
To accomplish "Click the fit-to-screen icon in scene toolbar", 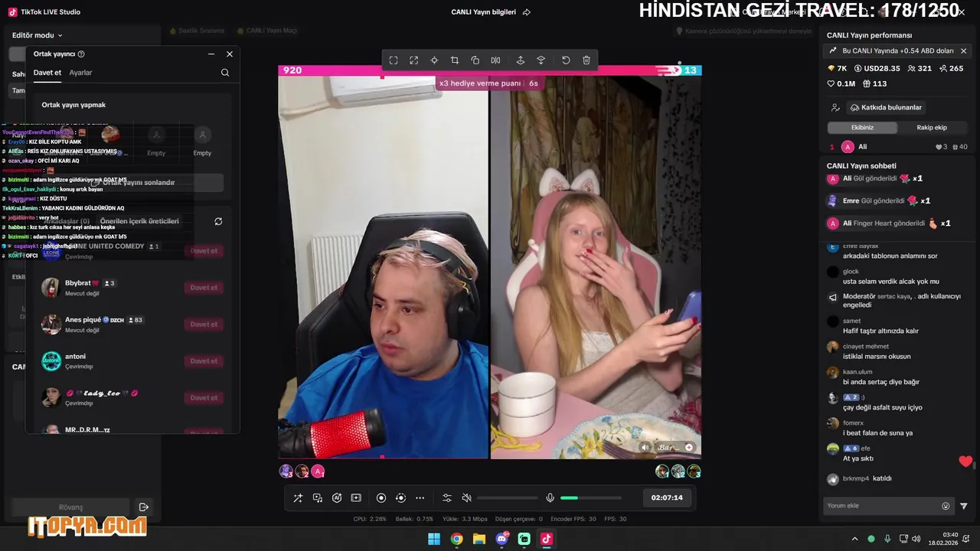I will [394, 60].
